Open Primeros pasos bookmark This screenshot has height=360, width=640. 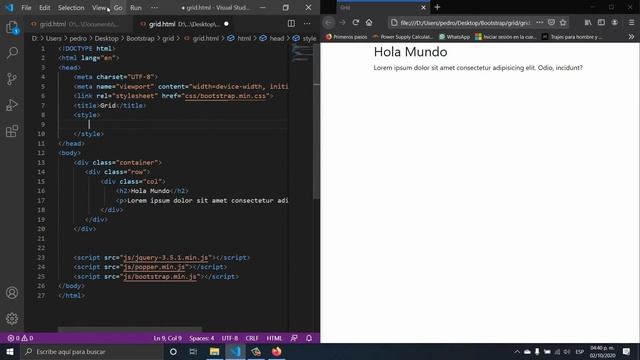(x=347, y=37)
